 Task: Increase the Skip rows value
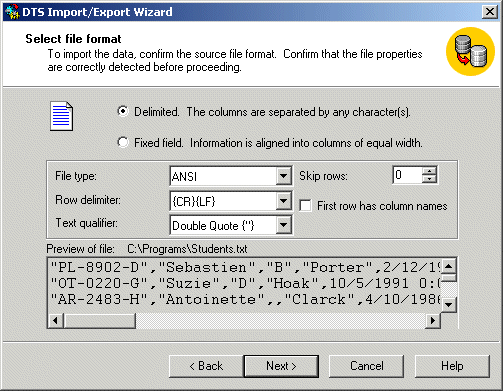pos(429,171)
